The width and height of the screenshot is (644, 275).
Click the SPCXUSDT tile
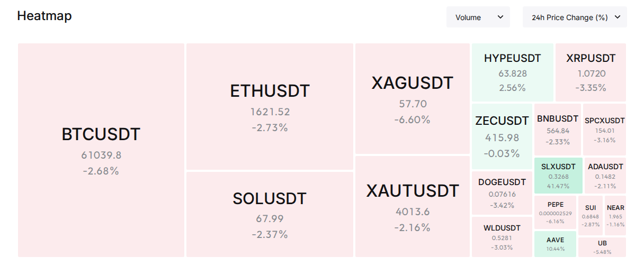point(604,130)
